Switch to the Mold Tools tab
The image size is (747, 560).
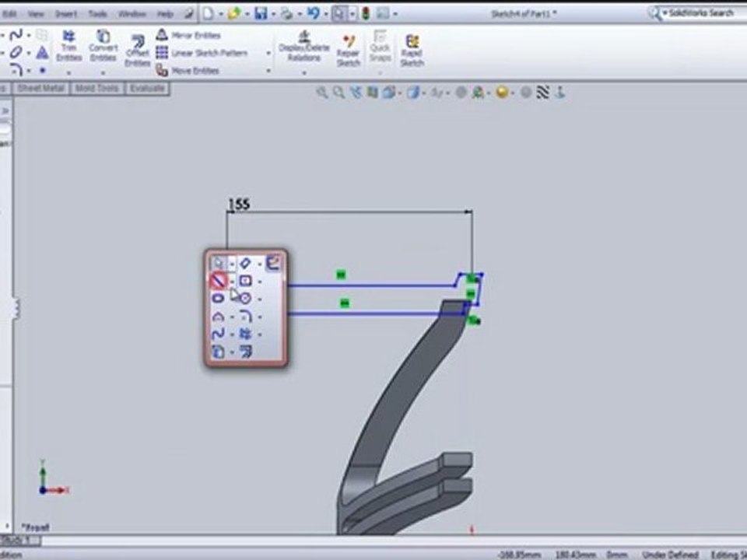tap(96, 89)
